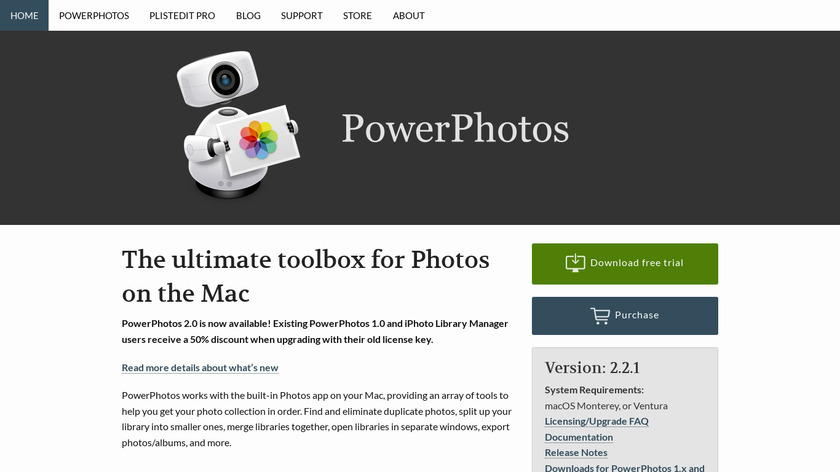Click the Download free trial button
The height and width of the screenshot is (472, 840).
tap(625, 264)
